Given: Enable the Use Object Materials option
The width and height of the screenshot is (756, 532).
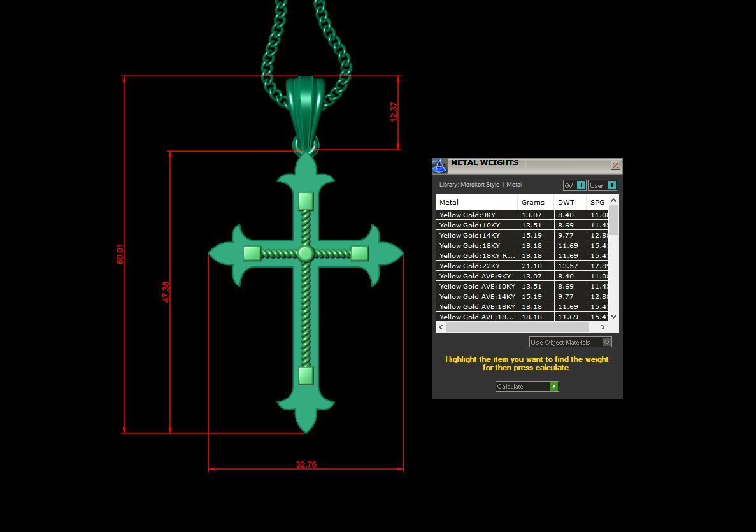Looking at the screenshot, I should pos(571,342).
